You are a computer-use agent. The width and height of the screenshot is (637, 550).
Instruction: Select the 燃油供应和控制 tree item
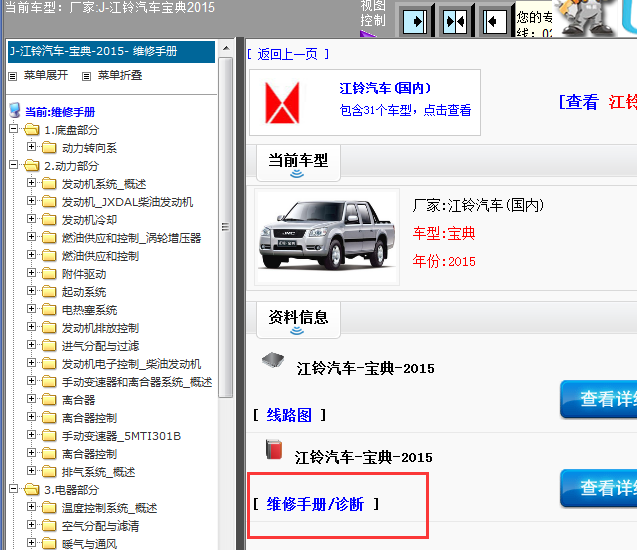(x=100, y=256)
